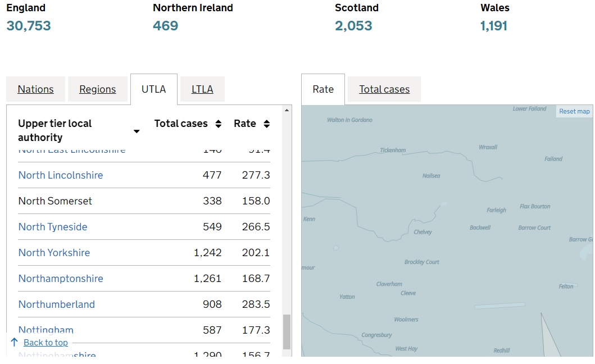Screen dimensions: 595x364
Task: Sort table by Total cases arrows
Action: pos(219,124)
